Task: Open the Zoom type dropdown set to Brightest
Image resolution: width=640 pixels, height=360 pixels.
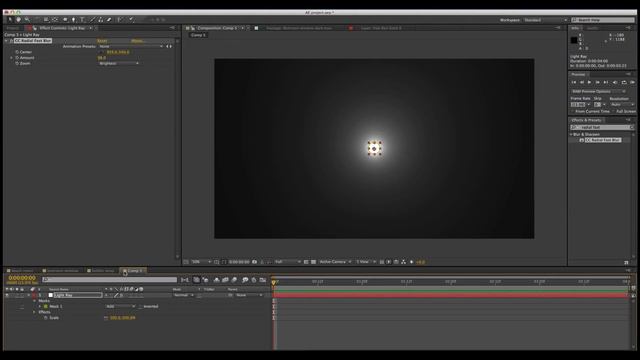Action: tap(119, 64)
